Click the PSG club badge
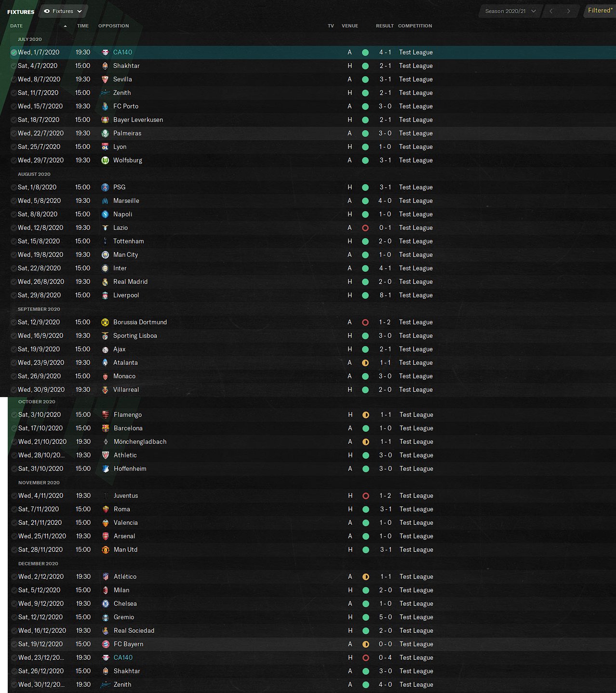This screenshot has height=693, width=616. [105, 187]
